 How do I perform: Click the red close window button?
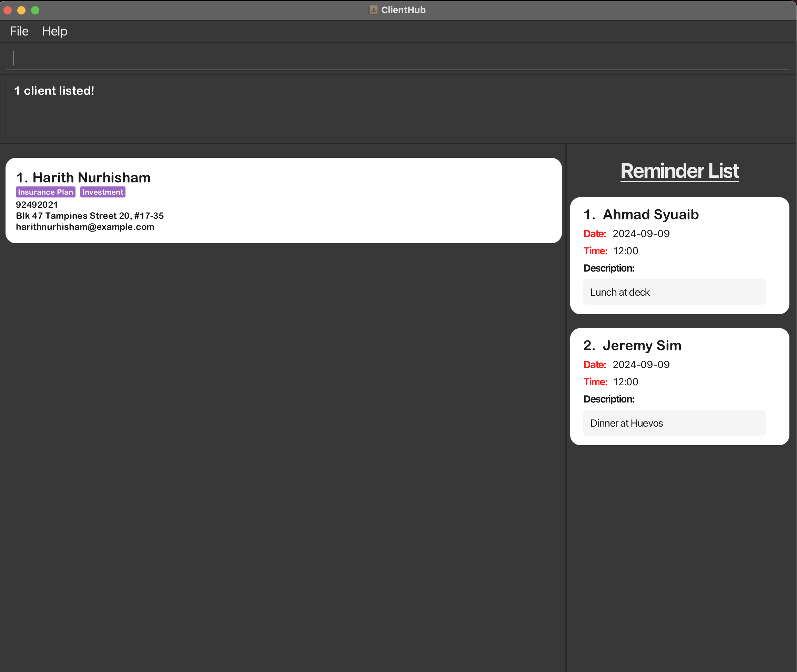[x=8, y=10]
